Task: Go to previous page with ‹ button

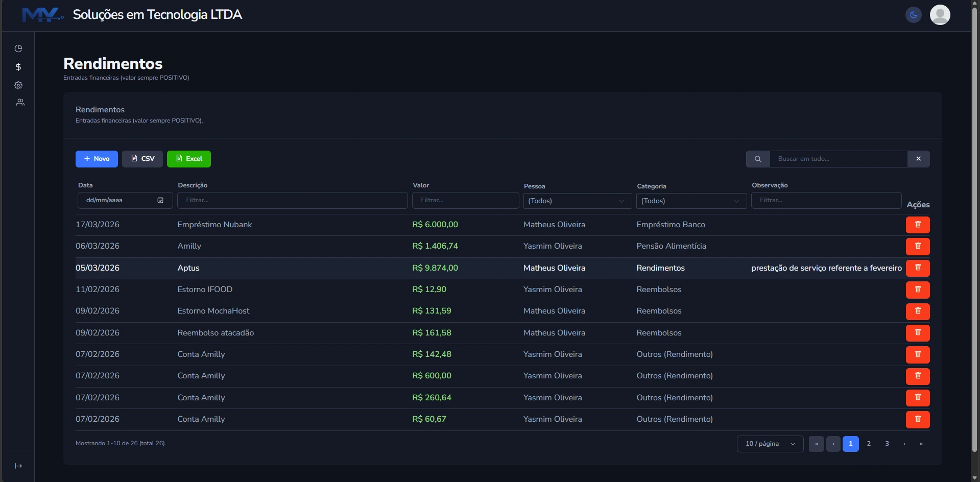Action: tap(833, 444)
